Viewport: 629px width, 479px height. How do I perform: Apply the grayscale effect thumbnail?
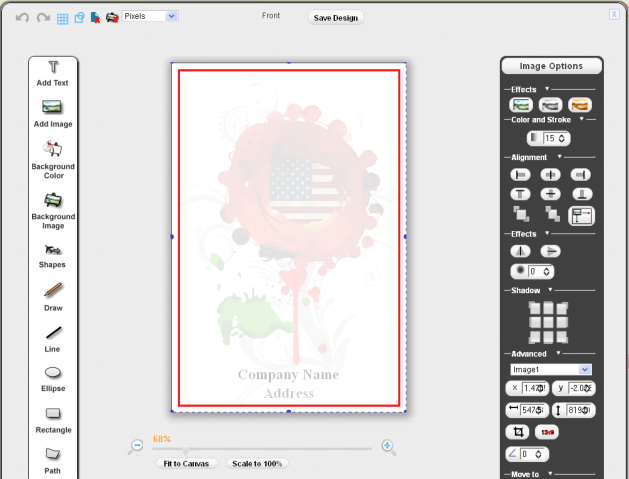coord(550,105)
